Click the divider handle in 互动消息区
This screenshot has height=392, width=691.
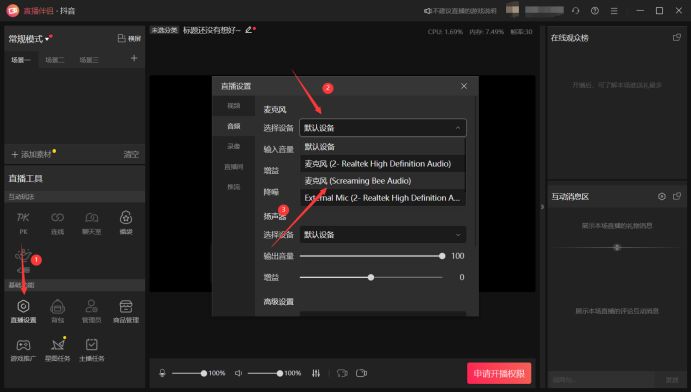[617, 248]
